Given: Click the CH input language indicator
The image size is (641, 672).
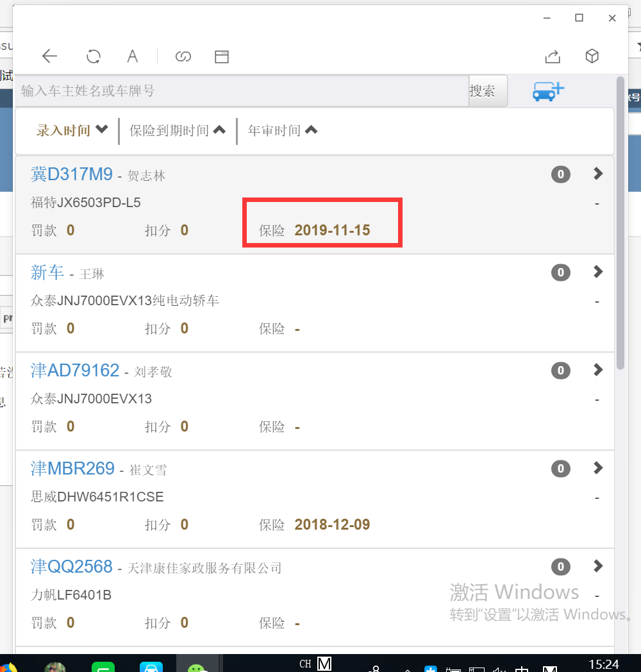Looking at the screenshot, I should coord(305,664).
